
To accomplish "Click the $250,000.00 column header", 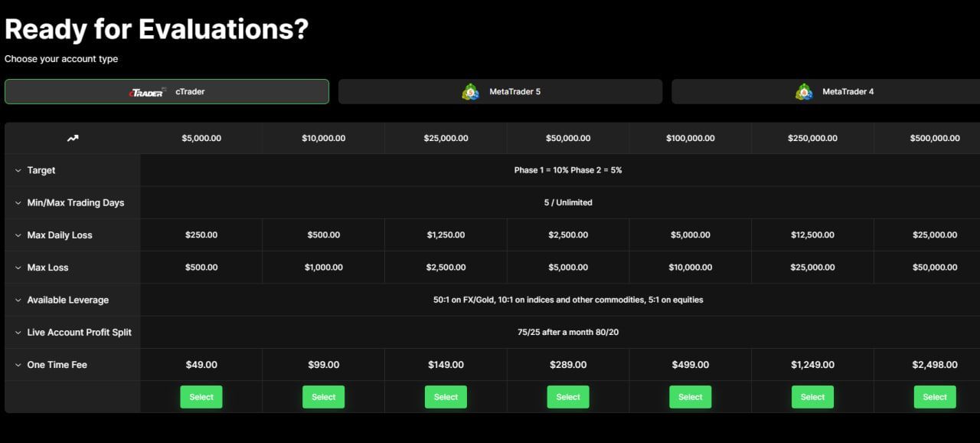I will click(812, 139).
